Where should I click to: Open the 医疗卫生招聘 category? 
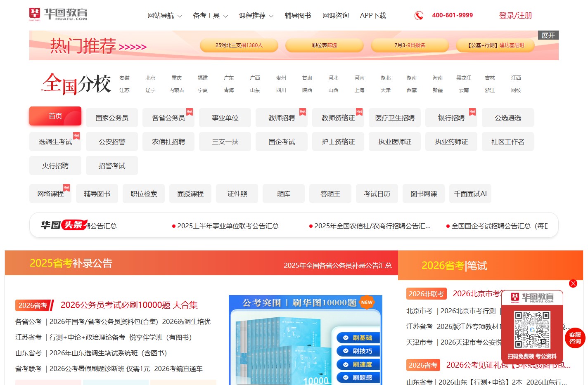click(395, 118)
